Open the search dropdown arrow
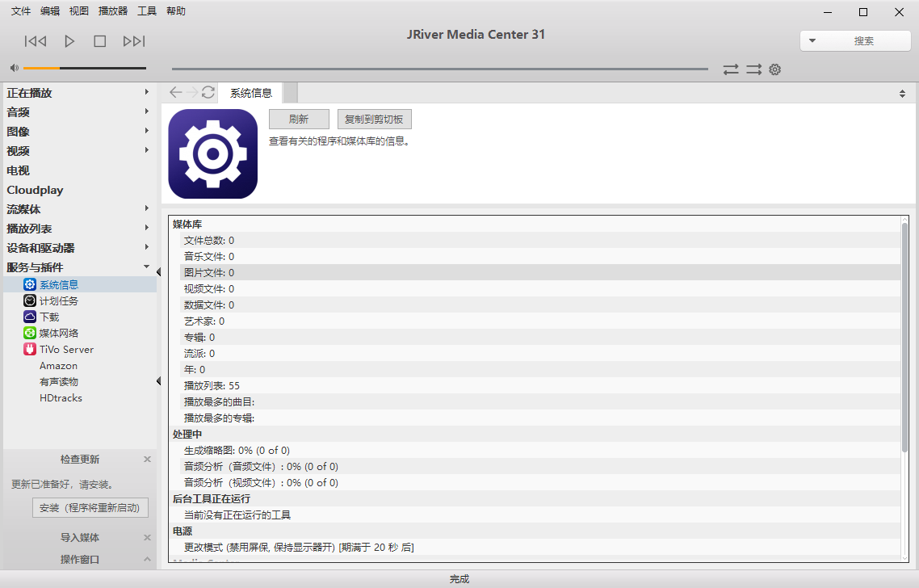Viewport: 919px width, 588px height. click(x=812, y=41)
